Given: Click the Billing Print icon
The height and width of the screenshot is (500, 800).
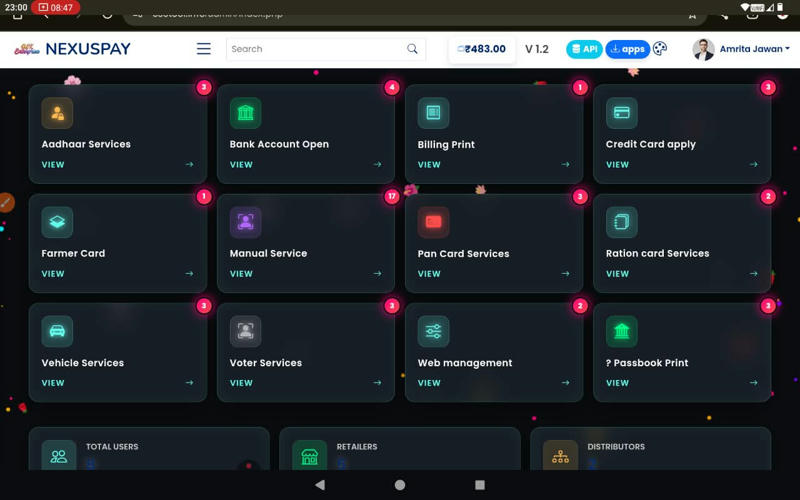Looking at the screenshot, I should 433,113.
